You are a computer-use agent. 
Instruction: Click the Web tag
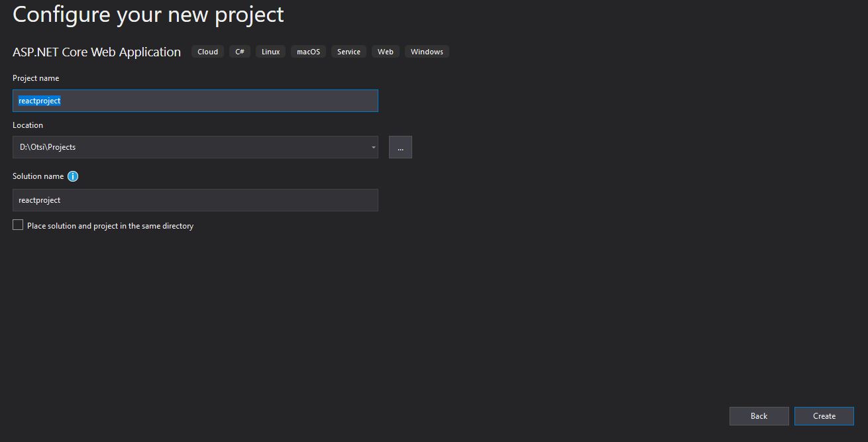coord(386,52)
